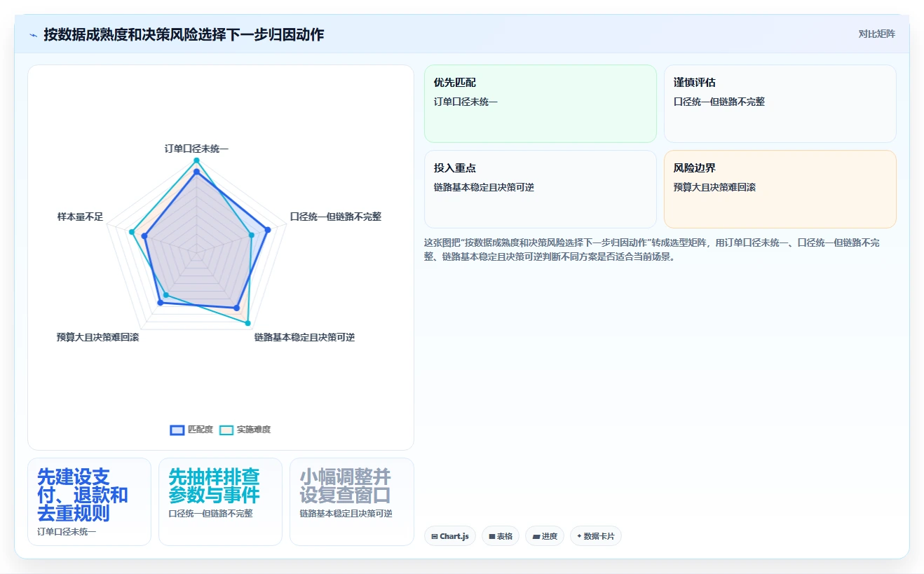Click the lightning icon beside the header title
The height and width of the screenshot is (574, 924).
click(33, 34)
